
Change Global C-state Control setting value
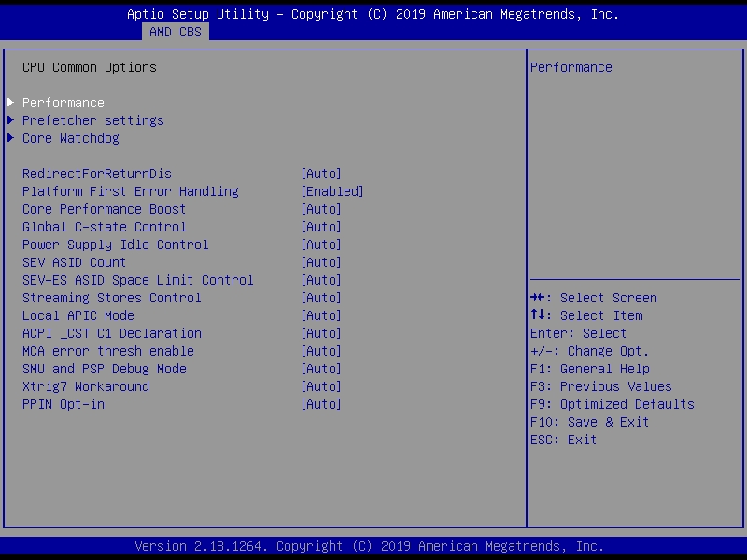click(x=321, y=227)
